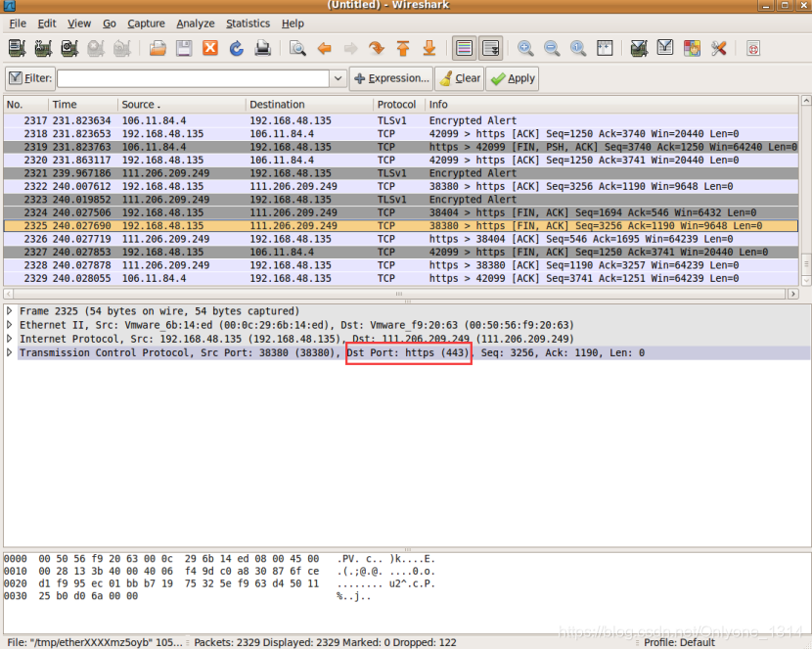
Task: Click the Profile: Default status bar entry
Action: click(x=679, y=643)
